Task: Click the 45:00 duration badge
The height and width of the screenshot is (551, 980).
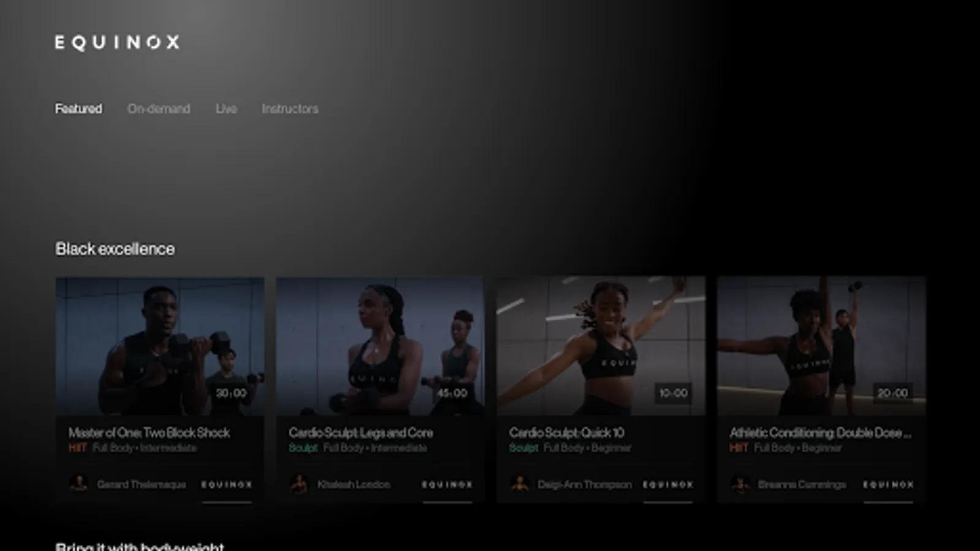Action: 452,393
